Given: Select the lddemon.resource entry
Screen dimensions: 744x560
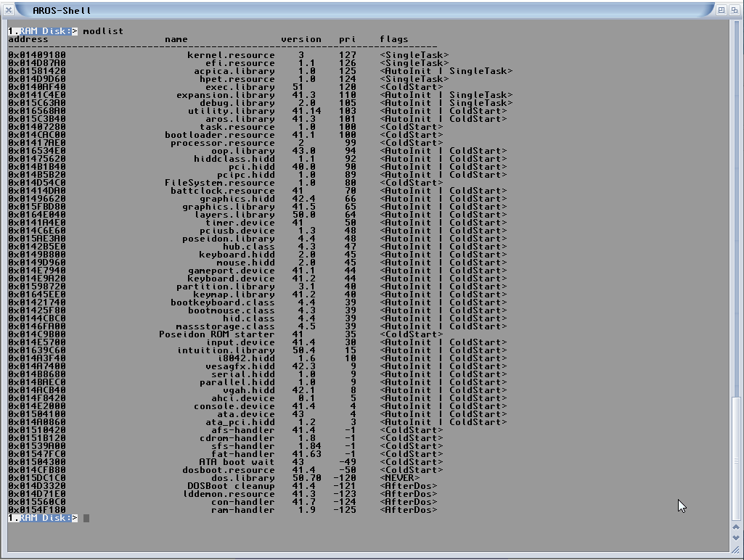Looking at the screenshot, I should pyautogui.click(x=228, y=494).
